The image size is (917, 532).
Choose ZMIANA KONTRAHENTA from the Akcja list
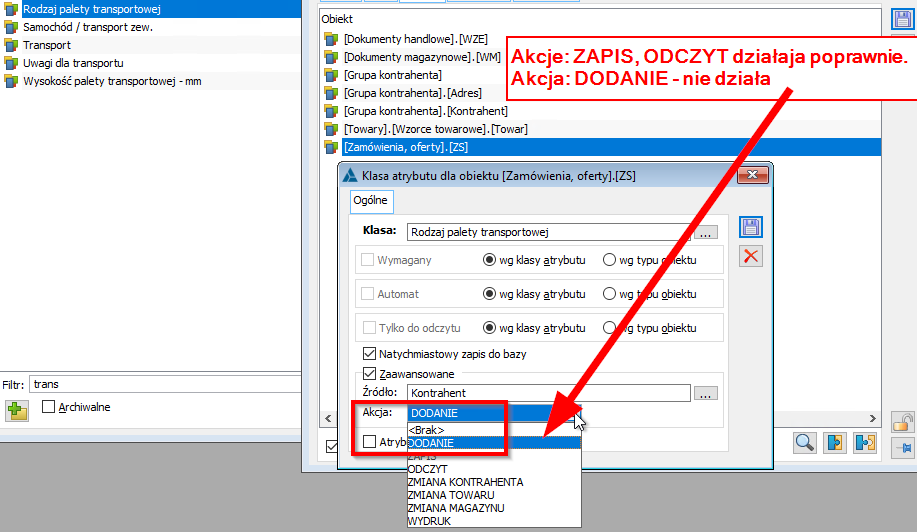tap(494, 482)
